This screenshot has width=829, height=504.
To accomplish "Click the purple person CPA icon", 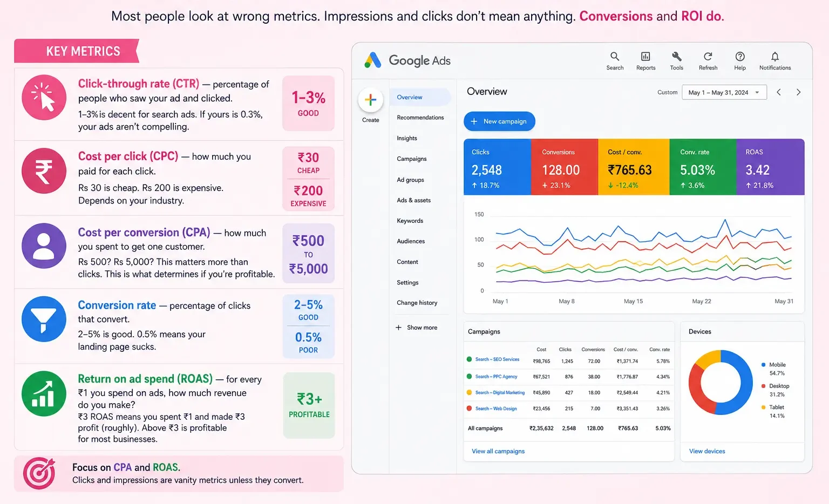I will (x=44, y=246).
